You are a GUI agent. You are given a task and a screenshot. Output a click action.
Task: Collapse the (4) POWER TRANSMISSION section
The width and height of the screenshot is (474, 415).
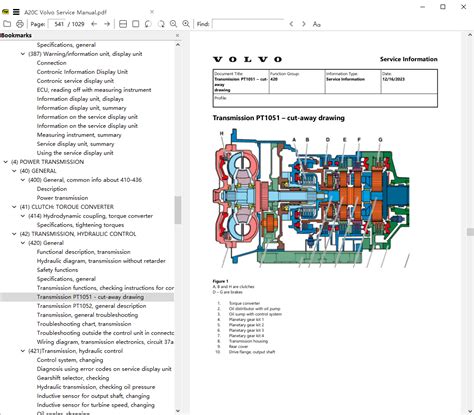(x=5, y=162)
